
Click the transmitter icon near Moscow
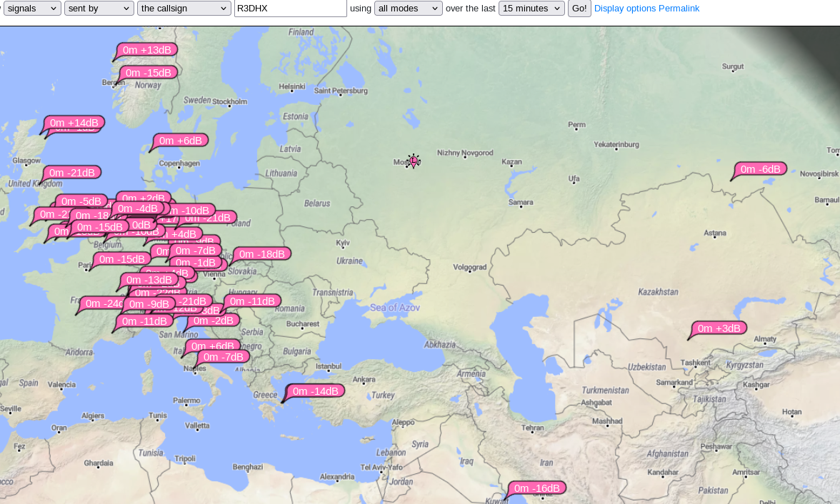click(413, 161)
